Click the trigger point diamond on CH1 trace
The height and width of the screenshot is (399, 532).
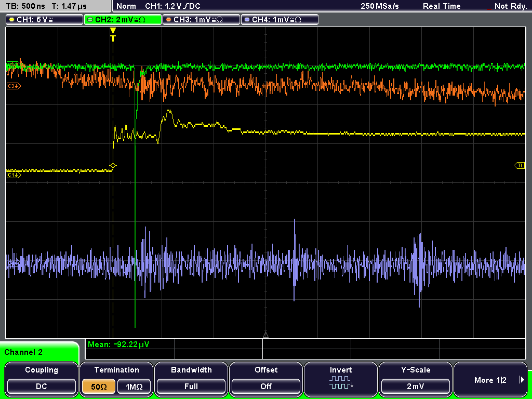[113, 166]
